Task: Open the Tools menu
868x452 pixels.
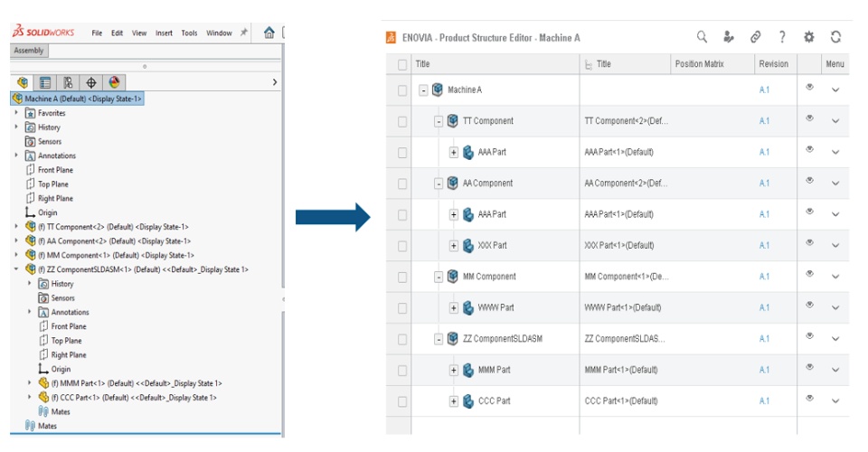Action: [189, 33]
